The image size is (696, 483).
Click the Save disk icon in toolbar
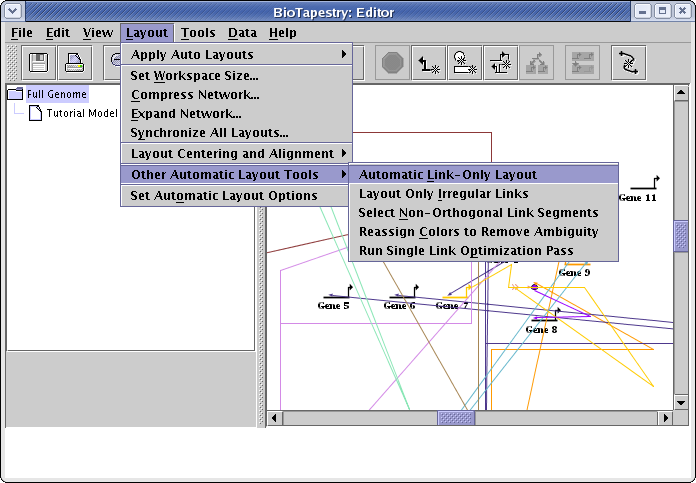(40, 63)
